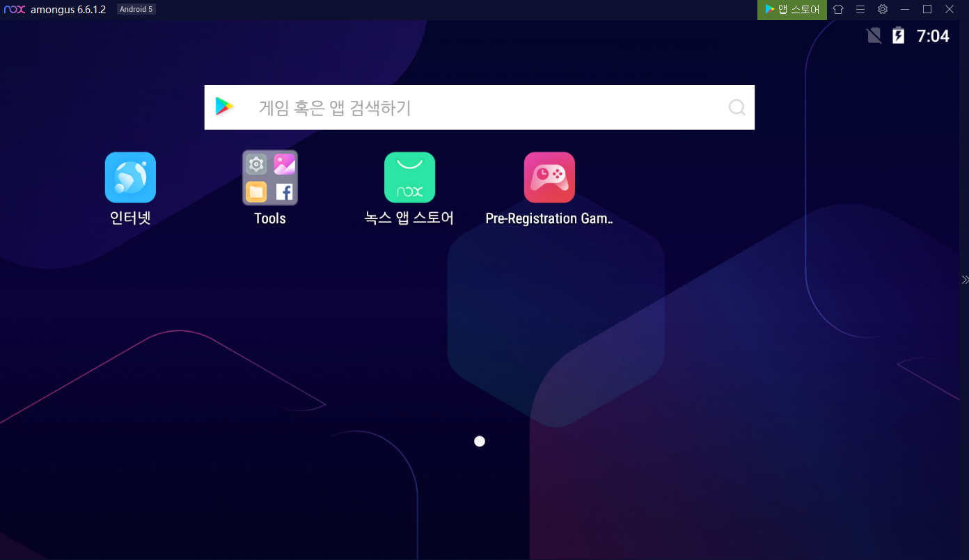Click the Google Play logo in search bar
Viewport: 969px width, 560px height.
(x=225, y=106)
